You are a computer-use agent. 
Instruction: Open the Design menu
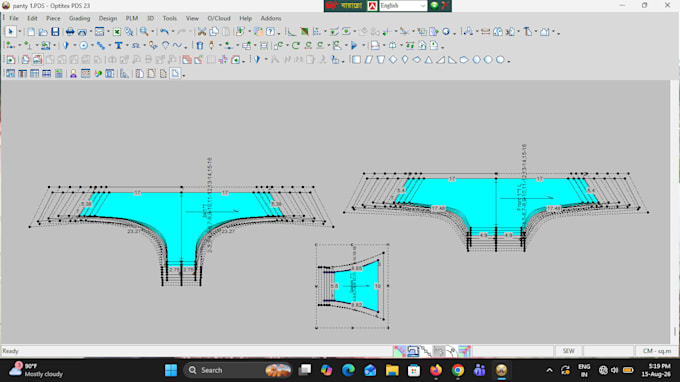(108, 18)
